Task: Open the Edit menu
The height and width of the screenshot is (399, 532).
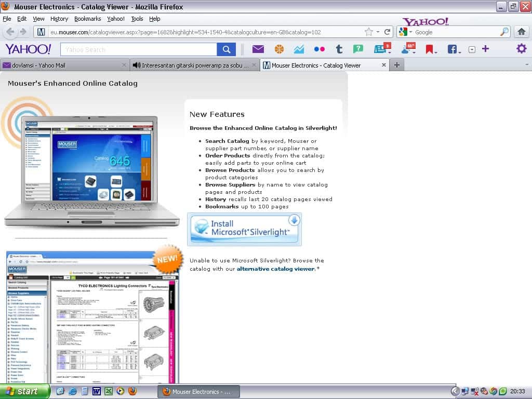Action: (22, 19)
